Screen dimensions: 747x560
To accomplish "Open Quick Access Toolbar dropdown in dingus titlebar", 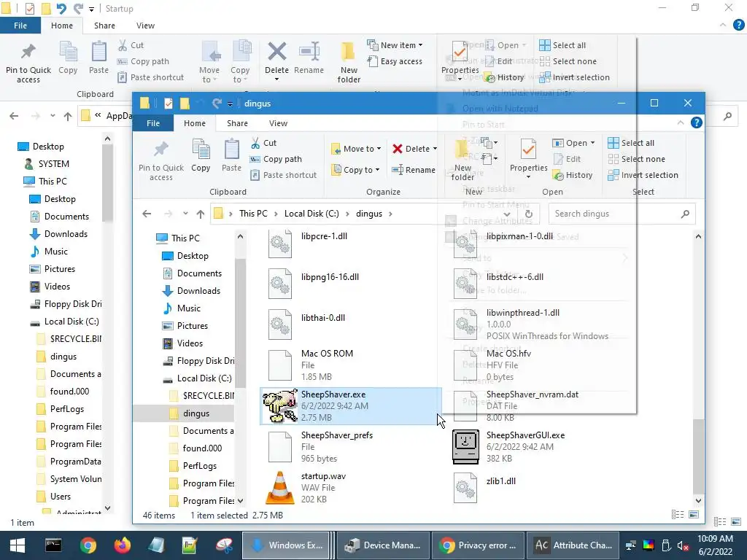I will point(230,104).
